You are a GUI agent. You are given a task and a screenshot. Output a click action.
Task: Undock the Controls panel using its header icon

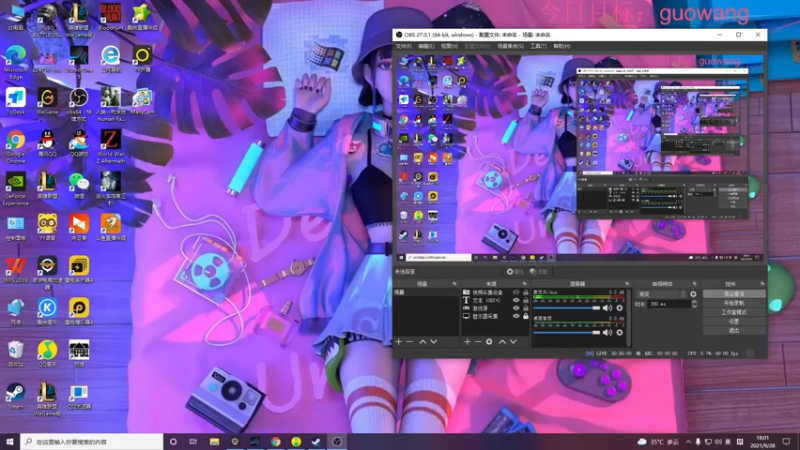tap(762, 284)
